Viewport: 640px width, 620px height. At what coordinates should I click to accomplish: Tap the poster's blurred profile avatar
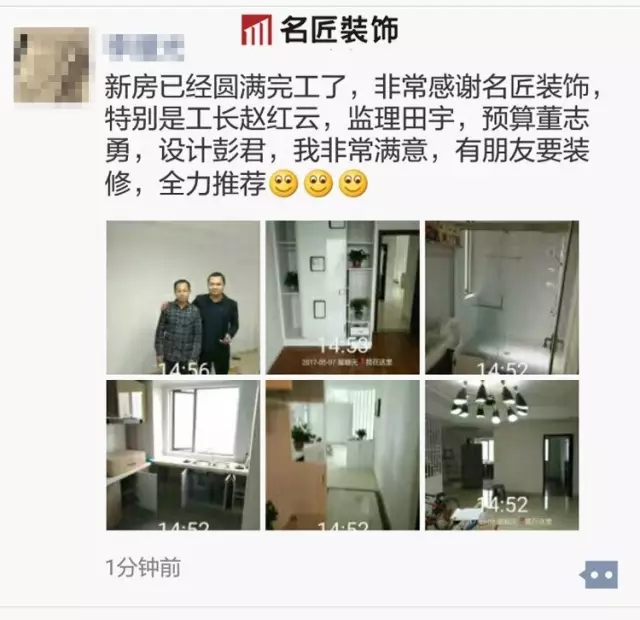click(51, 65)
